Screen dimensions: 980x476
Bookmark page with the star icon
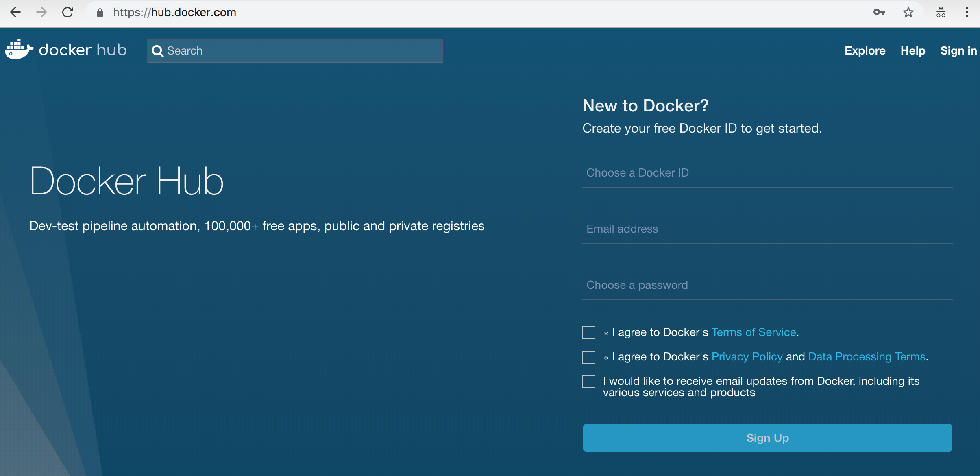click(x=908, y=12)
